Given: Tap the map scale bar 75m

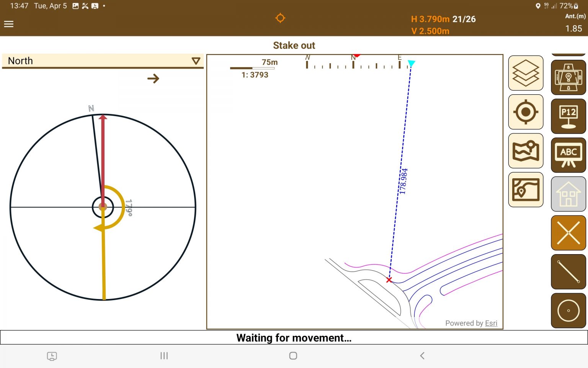Looking at the screenshot, I should (x=253, y=68).
